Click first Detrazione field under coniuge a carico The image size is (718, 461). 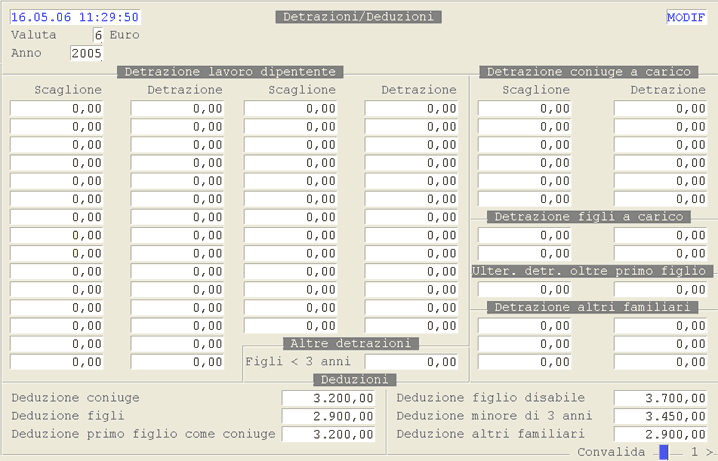(660, 108)
